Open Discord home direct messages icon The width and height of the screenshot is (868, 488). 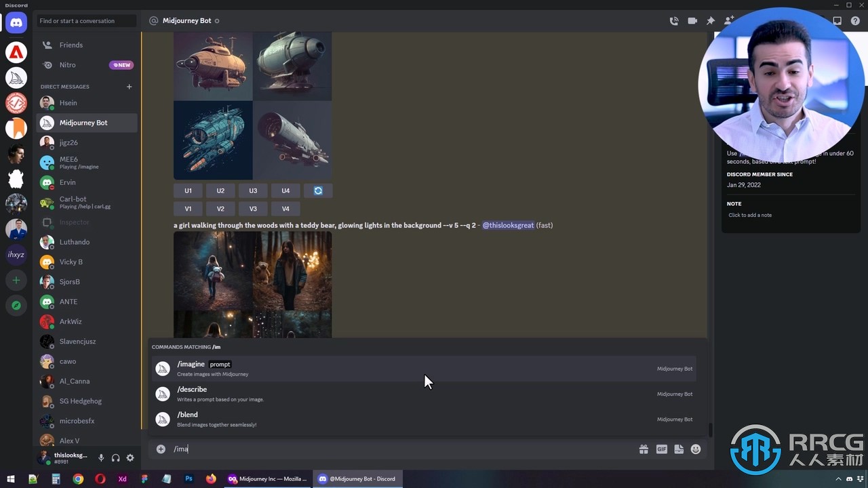(16, 22)
